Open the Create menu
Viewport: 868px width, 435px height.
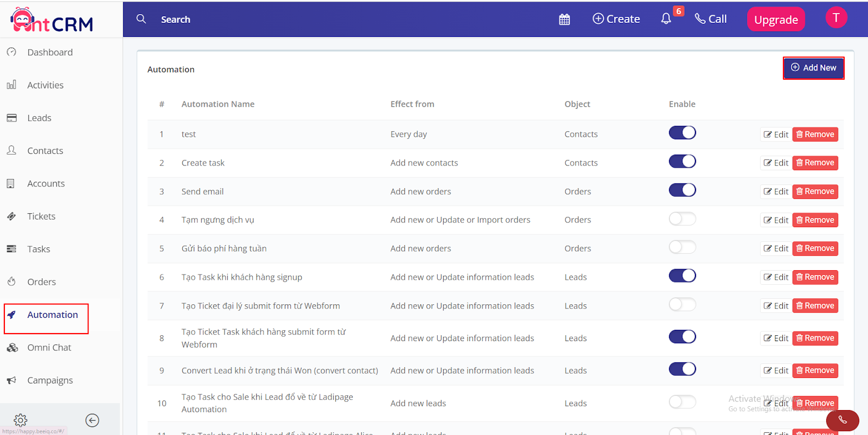coord(616,19)
